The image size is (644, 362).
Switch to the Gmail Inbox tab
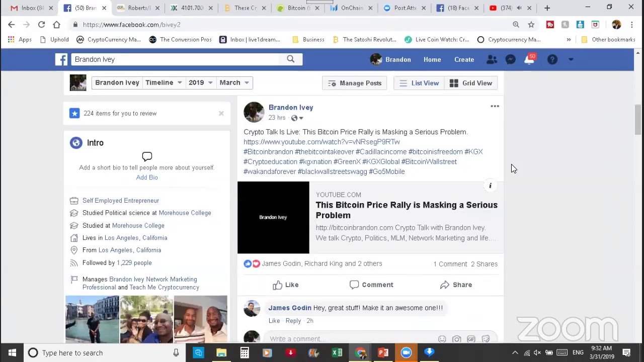pyautogui.click(x=32, y=8)
